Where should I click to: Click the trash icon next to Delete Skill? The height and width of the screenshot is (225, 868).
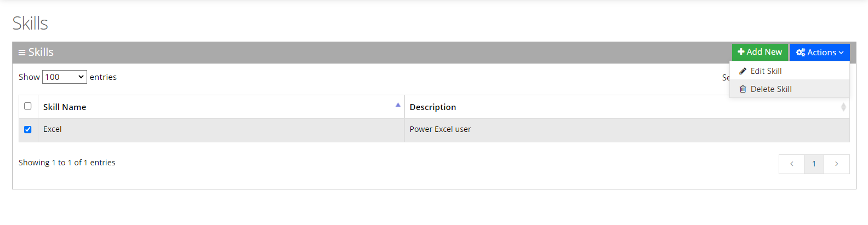(x=743, y=89)
